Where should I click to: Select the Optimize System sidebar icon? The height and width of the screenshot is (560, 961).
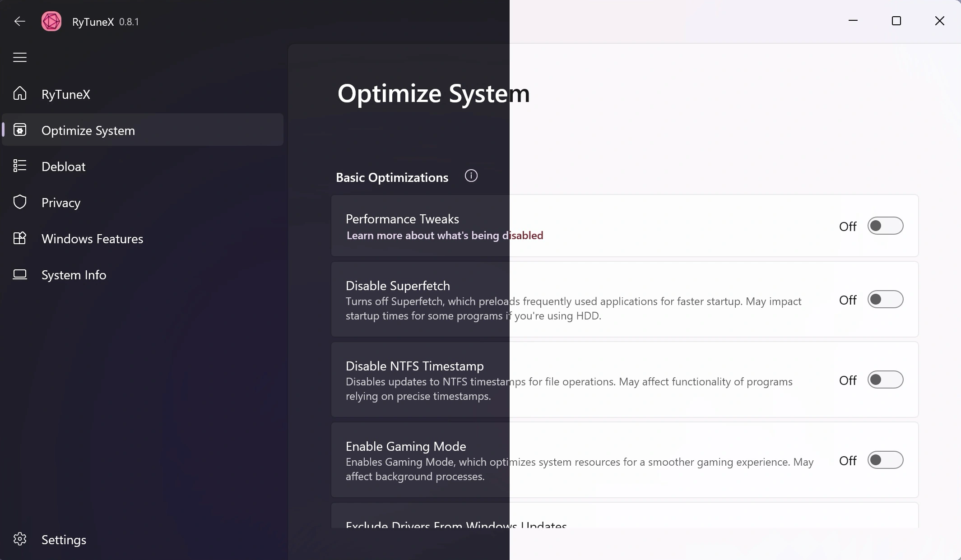coord(20,130)
